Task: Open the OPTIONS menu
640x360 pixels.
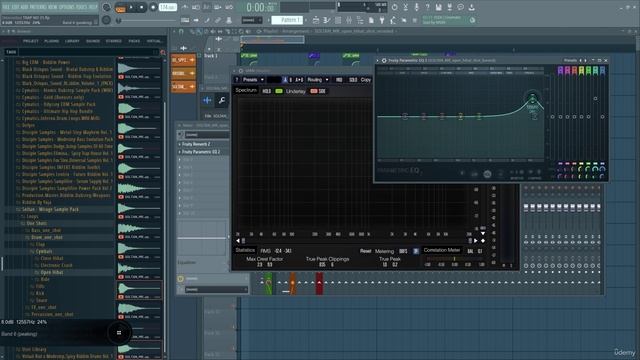Action: (x=67, y=7)
